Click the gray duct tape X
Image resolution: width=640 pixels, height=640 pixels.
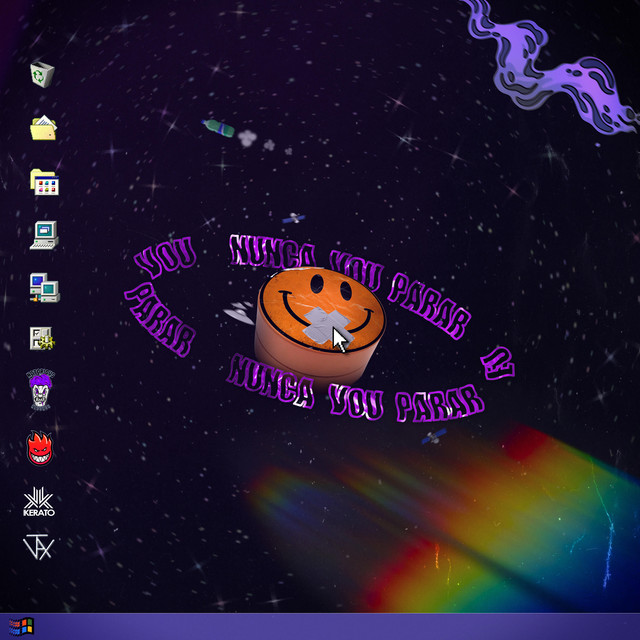(326, 325)
